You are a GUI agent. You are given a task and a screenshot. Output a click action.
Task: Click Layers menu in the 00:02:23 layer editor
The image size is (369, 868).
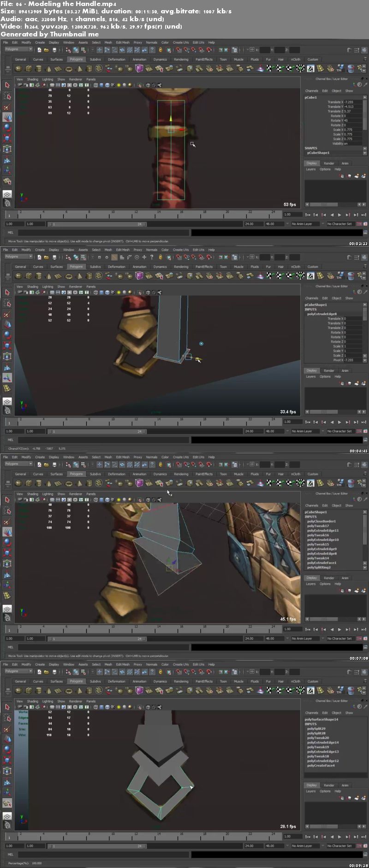[x=311, y=169]
